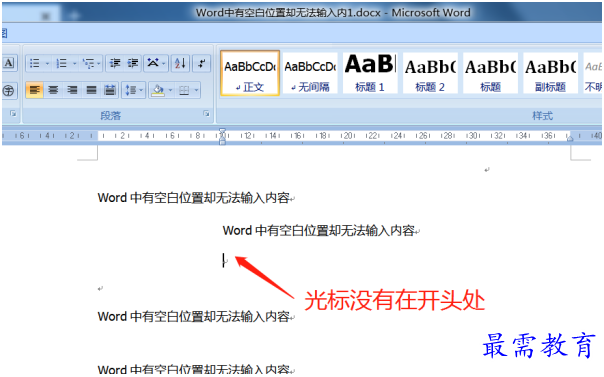Click paragraph mark at top right of page

[487, 169]
